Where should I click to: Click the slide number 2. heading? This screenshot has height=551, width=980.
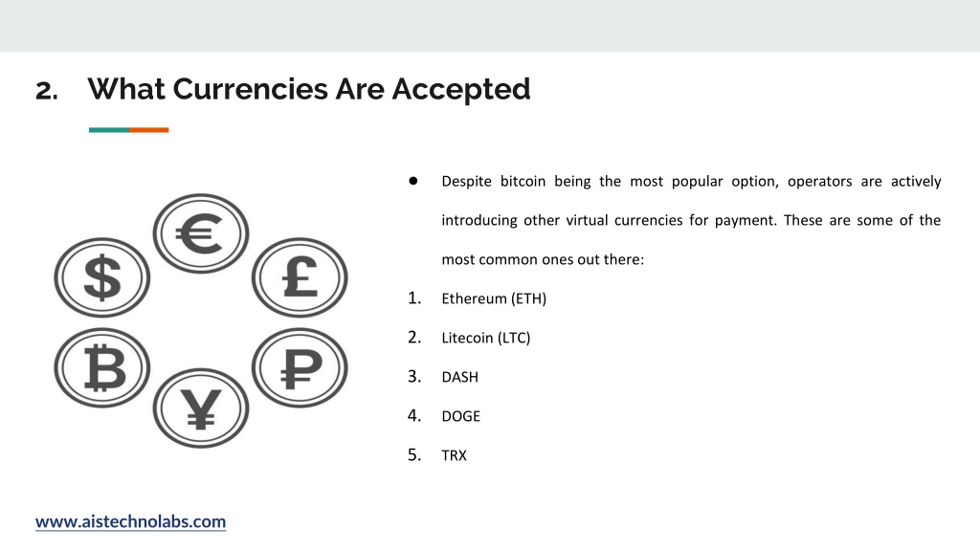(47, 91)
